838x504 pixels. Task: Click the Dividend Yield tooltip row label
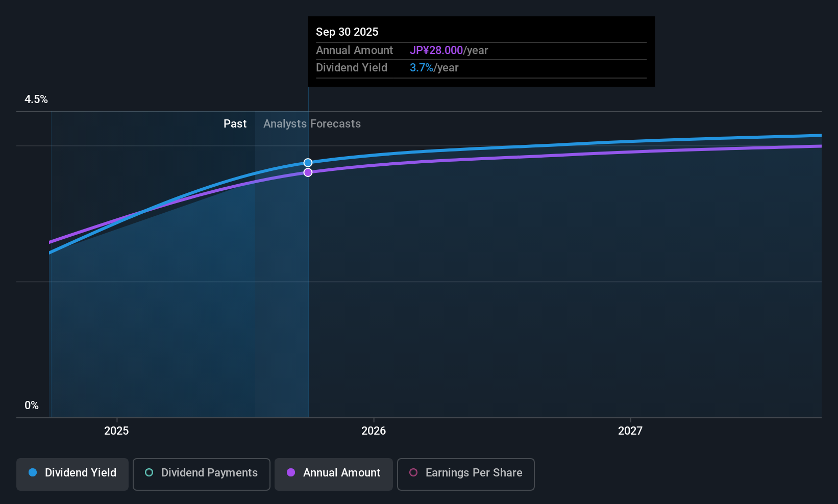pos(352,68)
